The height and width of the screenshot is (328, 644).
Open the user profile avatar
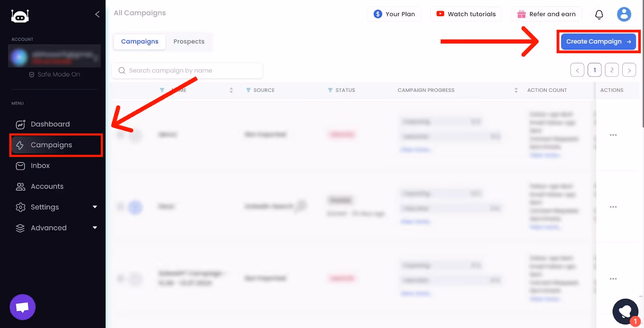[624, 15]
